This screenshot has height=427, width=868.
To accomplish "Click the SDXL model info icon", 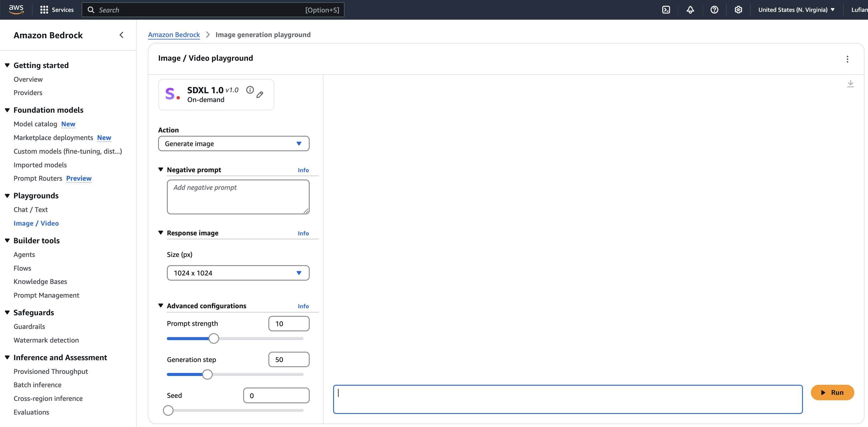I will point(250,90).
